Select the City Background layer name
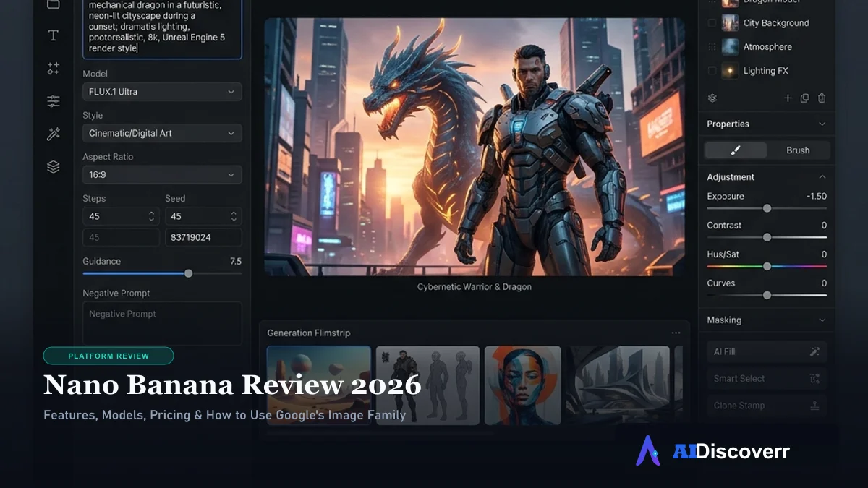 click(x=776, y=23)
